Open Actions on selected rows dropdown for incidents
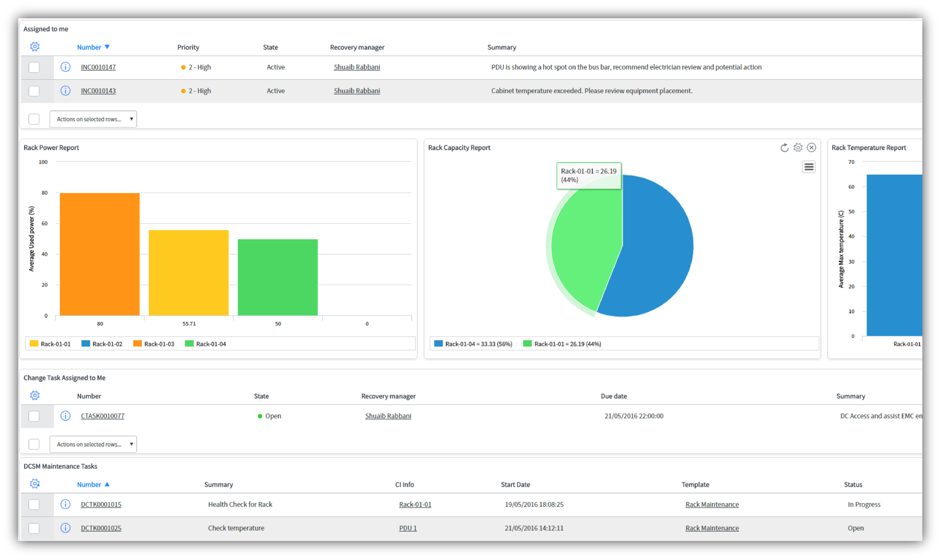942x560 pixels. click(93, 119)
